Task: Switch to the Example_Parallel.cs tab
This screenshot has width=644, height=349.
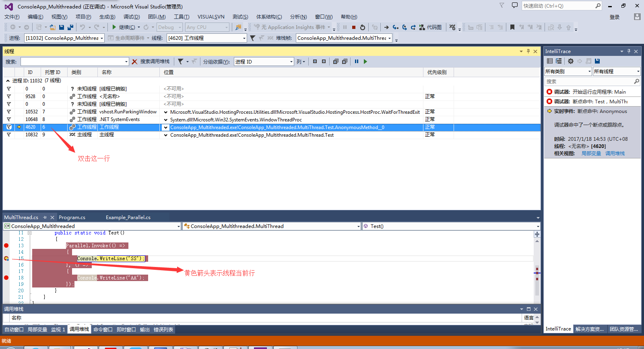Action: pos(128,218)
